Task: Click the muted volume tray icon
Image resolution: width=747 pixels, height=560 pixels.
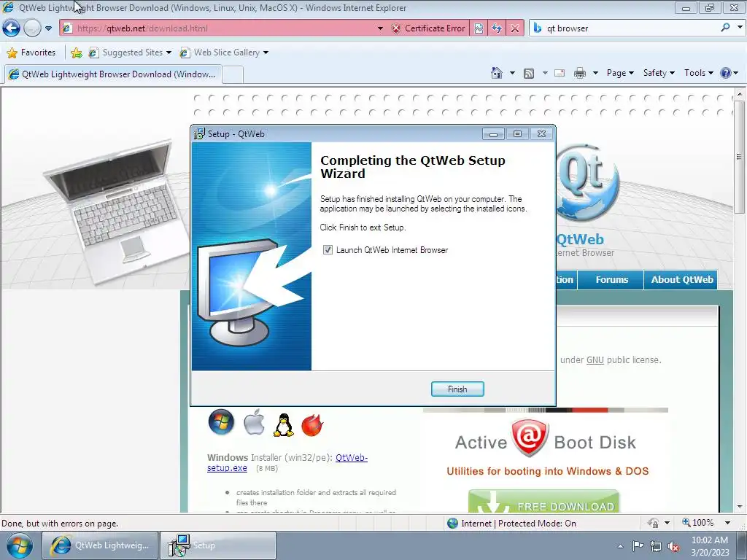Action: click(x=673, y=546)
